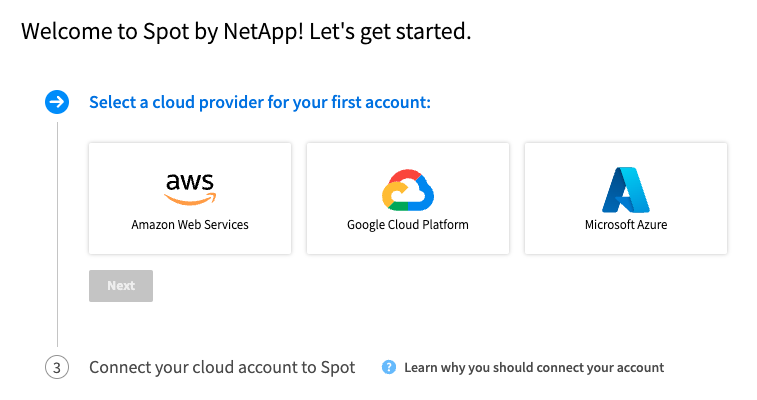Expand the Connect your cloud account step

(x=222, y=368)
